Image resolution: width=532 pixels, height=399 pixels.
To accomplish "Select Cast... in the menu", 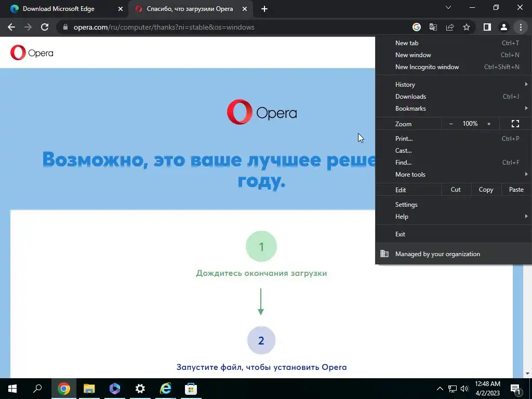I will click(x=453, y=151).
